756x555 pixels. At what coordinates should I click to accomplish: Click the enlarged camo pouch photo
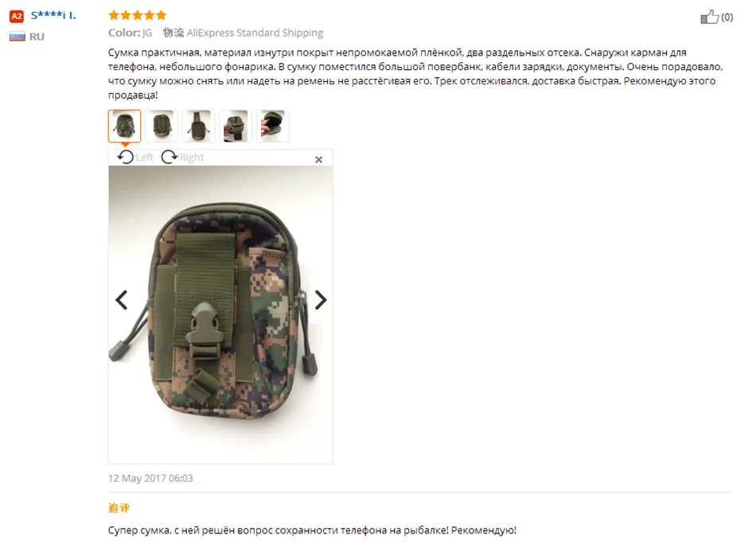click(x=220, y=315)
